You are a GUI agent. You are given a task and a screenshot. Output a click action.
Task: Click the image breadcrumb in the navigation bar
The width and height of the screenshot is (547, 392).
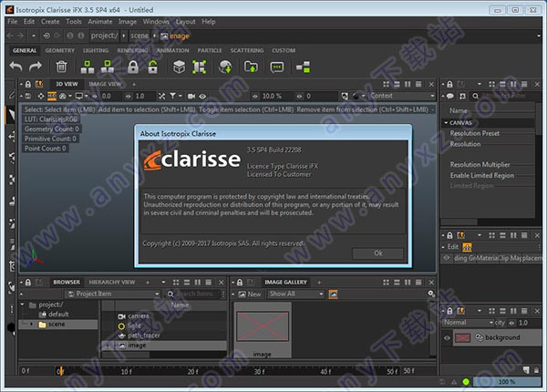tap(175, 36)
